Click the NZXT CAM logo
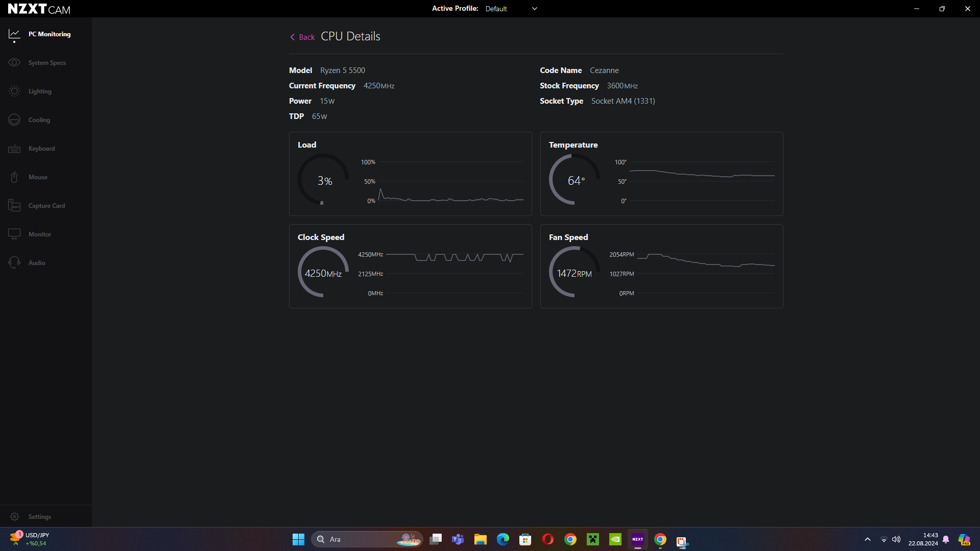This screenshot has width=980, height=551. (x=39, y=9)
